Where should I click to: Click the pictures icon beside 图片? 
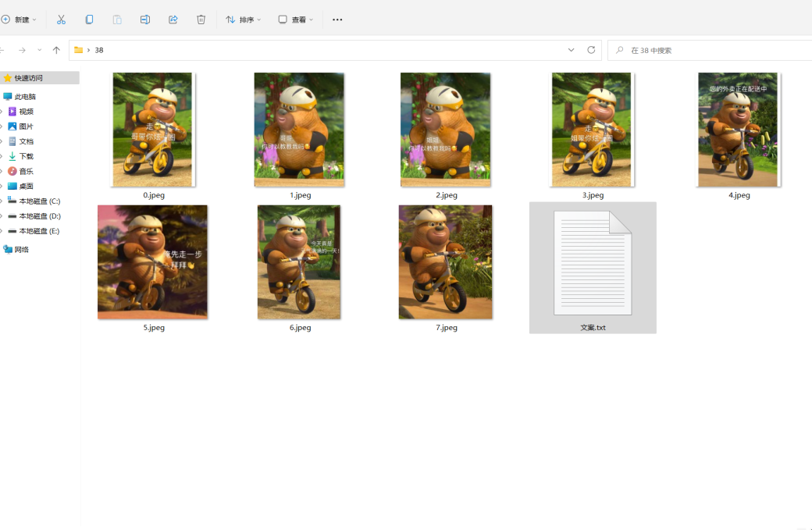tap(12, 126)
